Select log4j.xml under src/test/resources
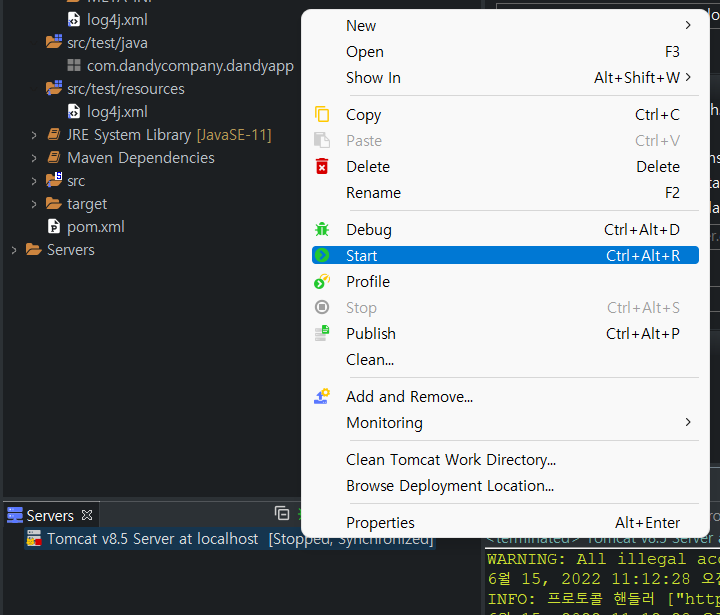 pos(117,112)
